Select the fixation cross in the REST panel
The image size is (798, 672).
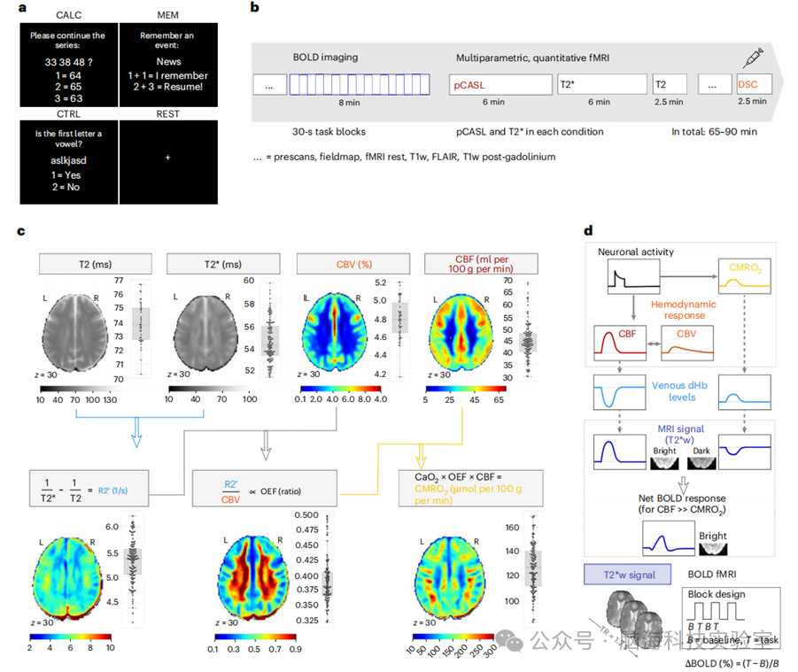167,156
